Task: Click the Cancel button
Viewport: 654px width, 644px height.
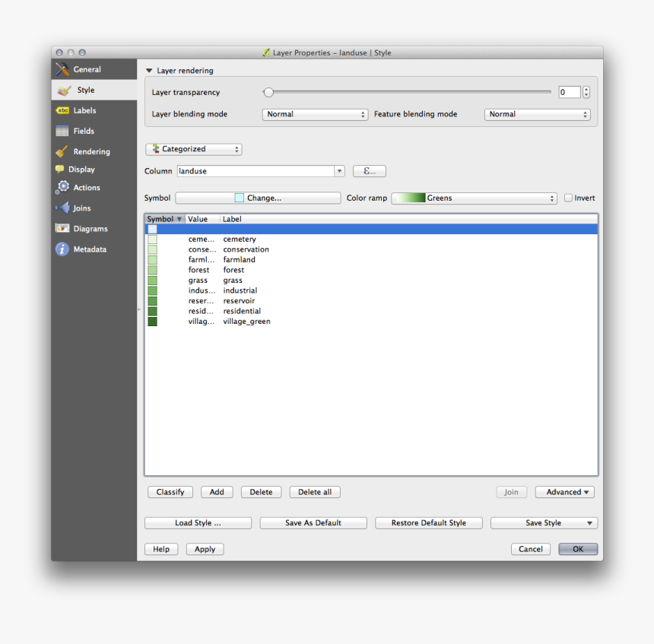Action: [531, 549]
